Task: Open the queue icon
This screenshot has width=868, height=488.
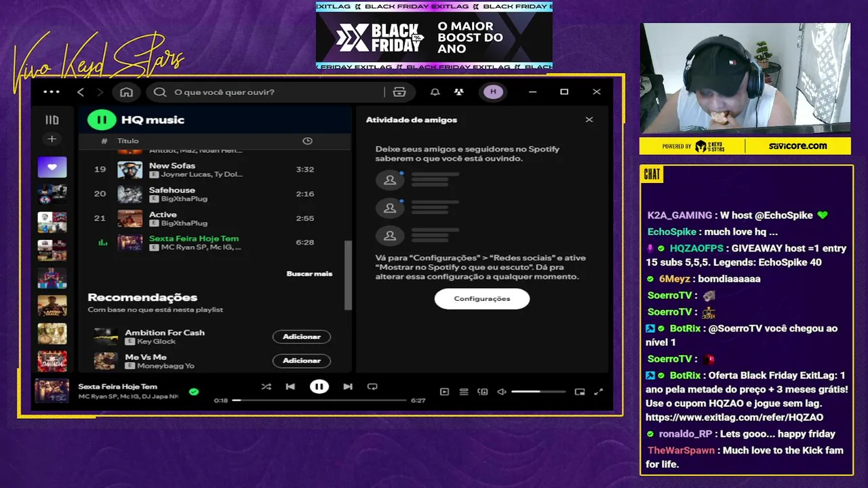Action: (464, 392)
